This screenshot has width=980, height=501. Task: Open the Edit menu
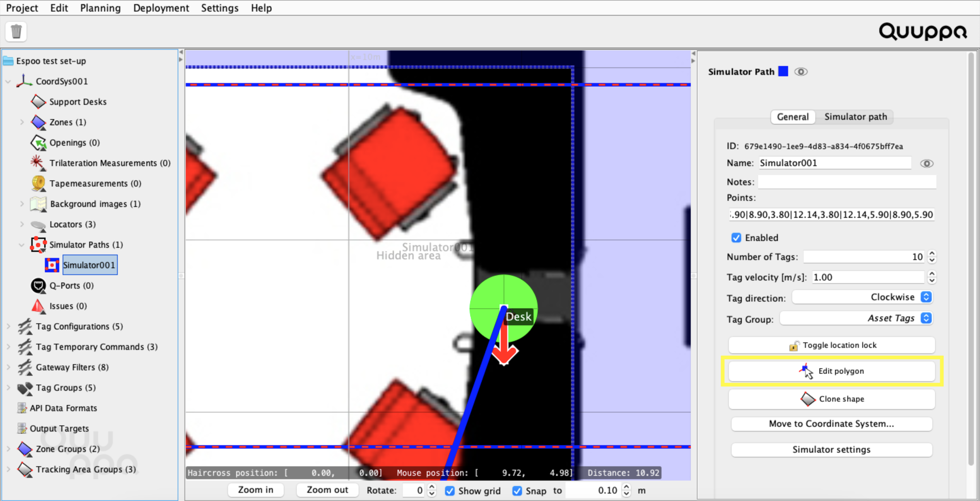point(59,8)
